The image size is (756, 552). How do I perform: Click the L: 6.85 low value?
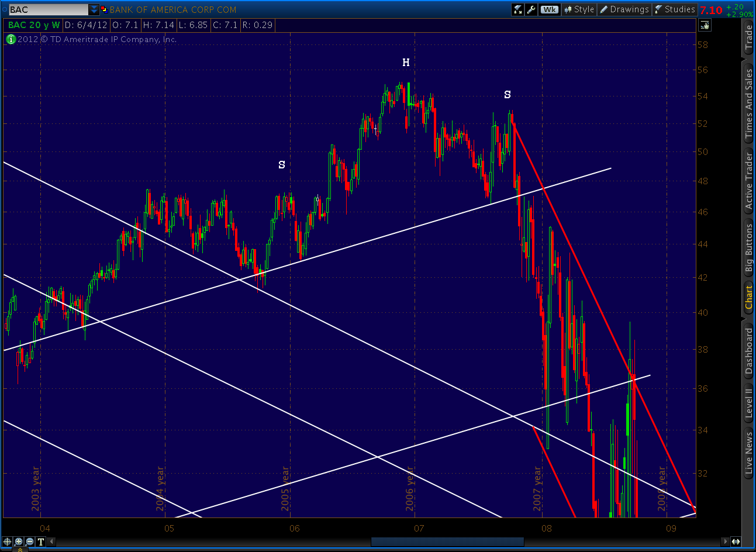point(194,25)
